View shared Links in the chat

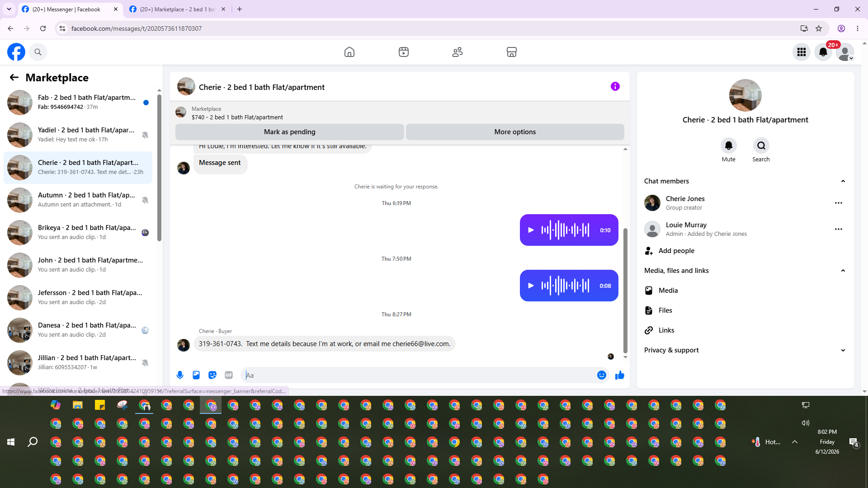point(745,330)
